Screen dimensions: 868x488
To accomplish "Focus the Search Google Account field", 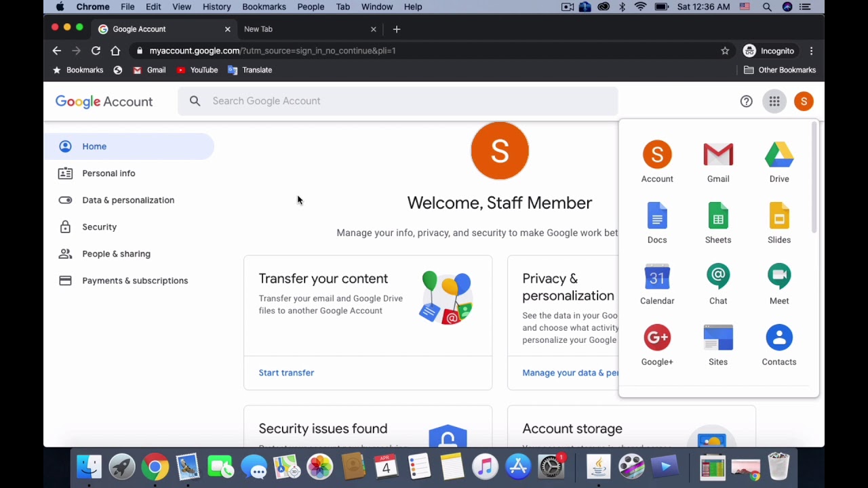I will (x=398, y=101).
